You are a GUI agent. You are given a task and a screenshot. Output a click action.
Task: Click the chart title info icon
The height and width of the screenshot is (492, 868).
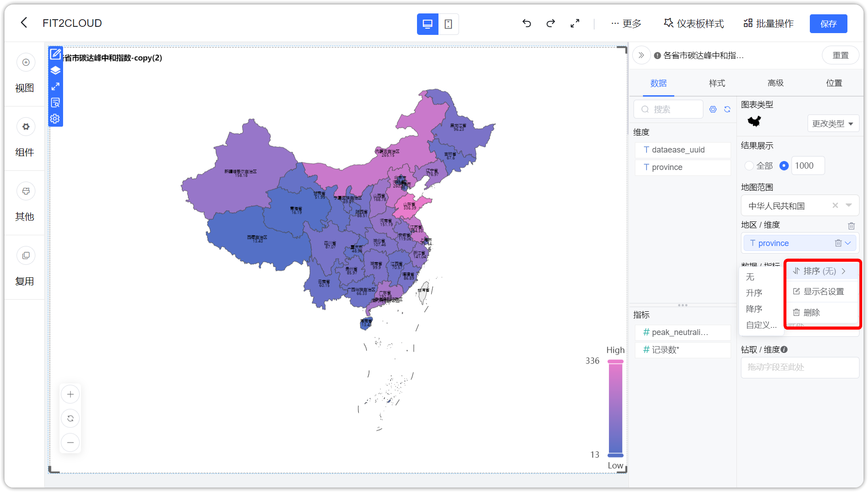coord(657,55)
